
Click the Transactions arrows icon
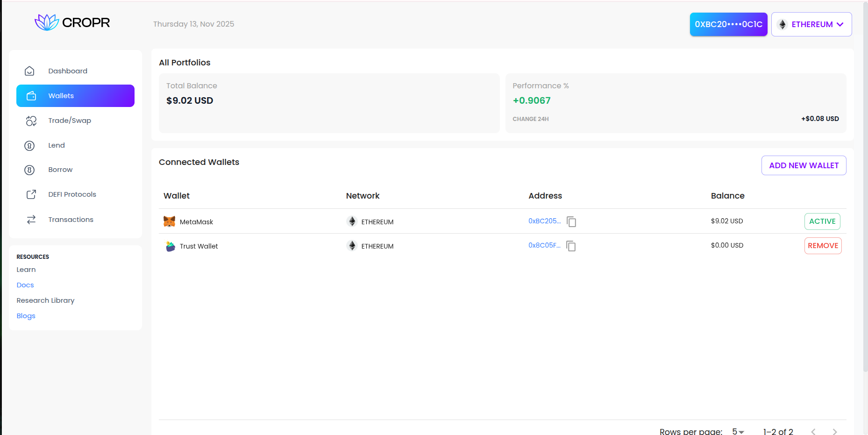(x=31, y=220)
